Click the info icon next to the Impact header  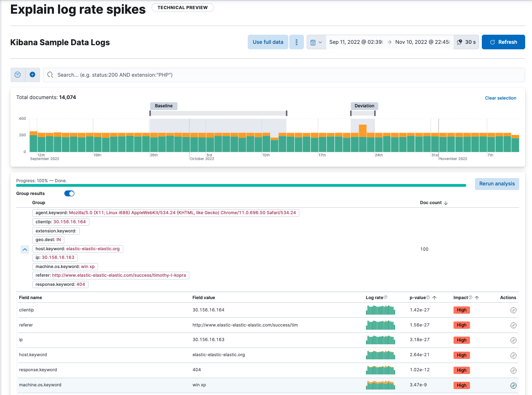click(x=470, y=297)
